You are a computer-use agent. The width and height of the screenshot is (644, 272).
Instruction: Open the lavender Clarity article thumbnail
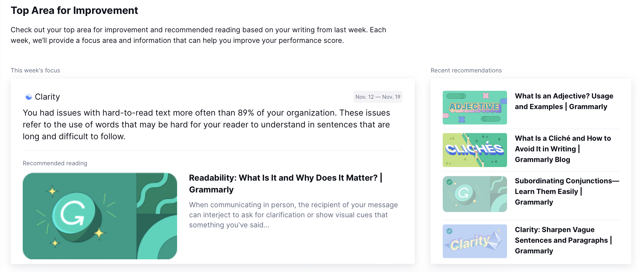pos(475,241)
